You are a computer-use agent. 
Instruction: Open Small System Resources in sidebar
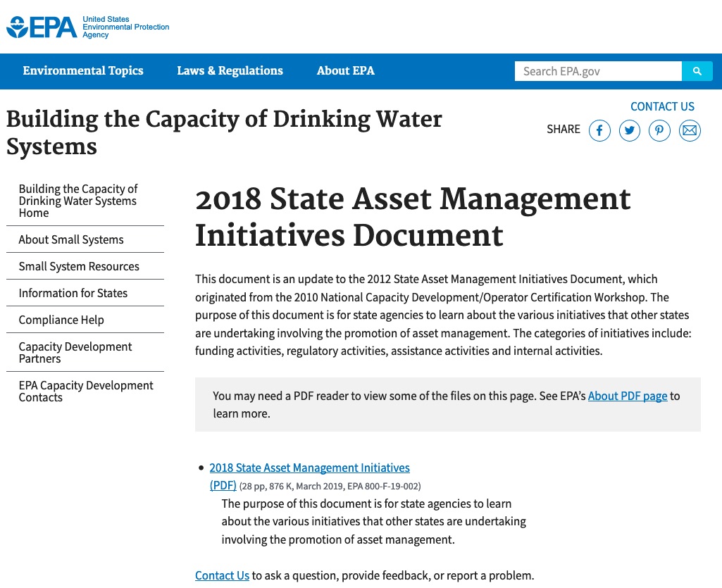coord(79,266)
